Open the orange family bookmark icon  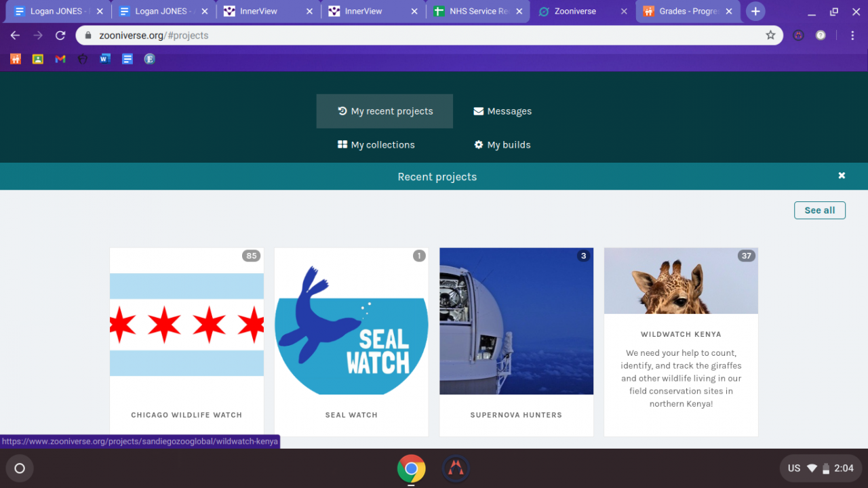click(x=16, y=59)
